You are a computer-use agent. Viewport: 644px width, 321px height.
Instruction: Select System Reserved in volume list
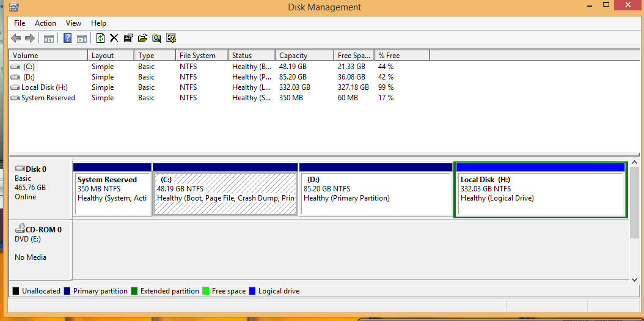(x=48, y=98)
